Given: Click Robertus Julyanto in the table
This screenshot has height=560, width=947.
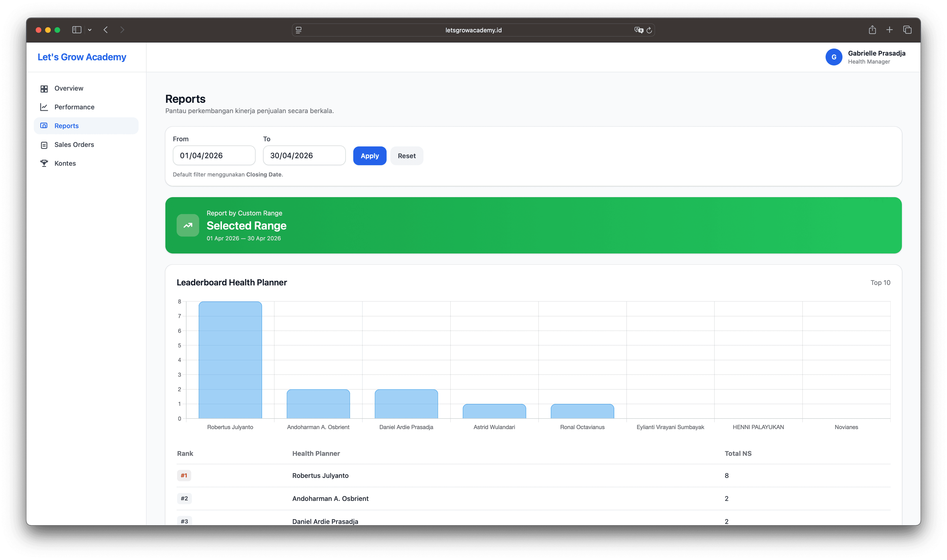Looking at the screenshot, I should tap(320, 475).
